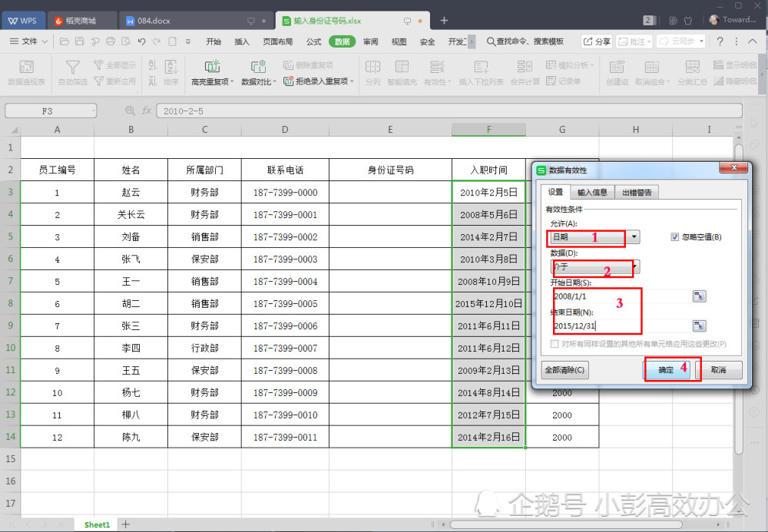Image resolution: width=768 pixels, height=532 pixels.
Task: Switch to the 页面布局 ribbon tab
Action: [x=278, y=41]
